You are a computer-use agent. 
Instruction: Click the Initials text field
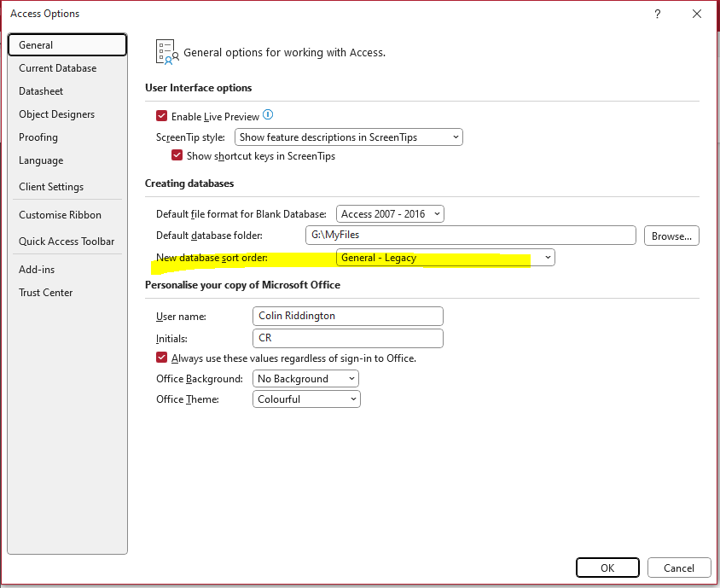click(x=347, y=338)
